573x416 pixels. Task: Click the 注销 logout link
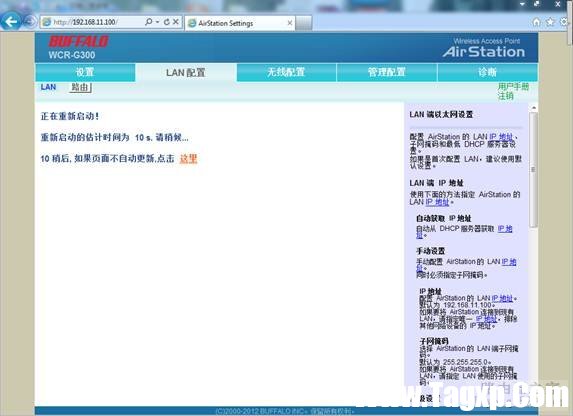click(505, 96)
